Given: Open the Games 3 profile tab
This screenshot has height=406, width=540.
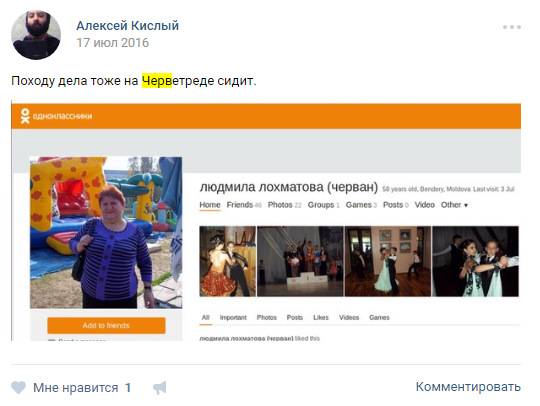Looking at the screenshot, I should (x=361, y=205).
